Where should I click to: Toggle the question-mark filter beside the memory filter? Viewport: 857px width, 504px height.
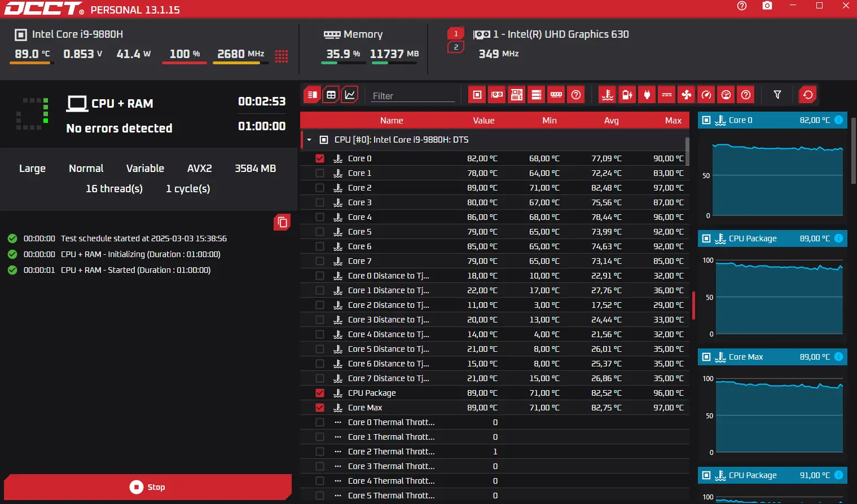pyautogui.click(x=576, y=95)
